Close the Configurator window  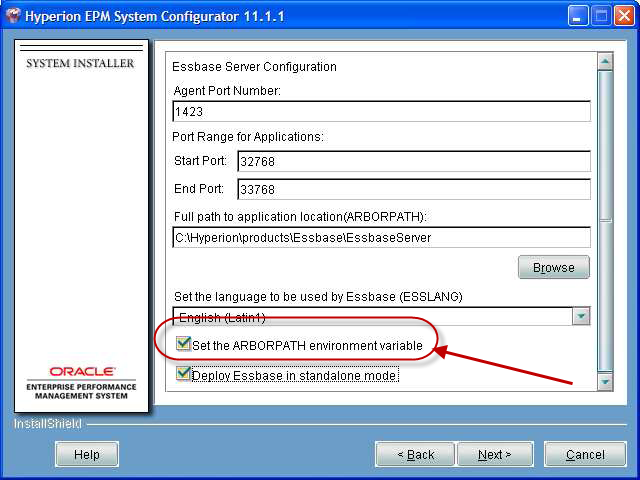point(624,16)
